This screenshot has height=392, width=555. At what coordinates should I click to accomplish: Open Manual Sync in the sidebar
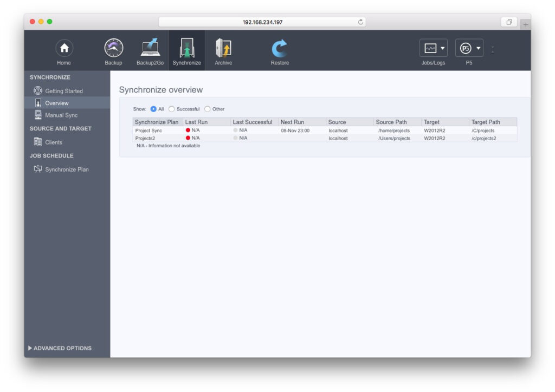[x=61, y=115]
